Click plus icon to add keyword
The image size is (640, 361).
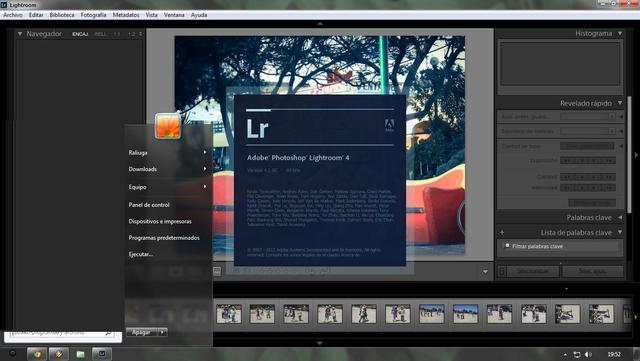click(x=502, y=232)
